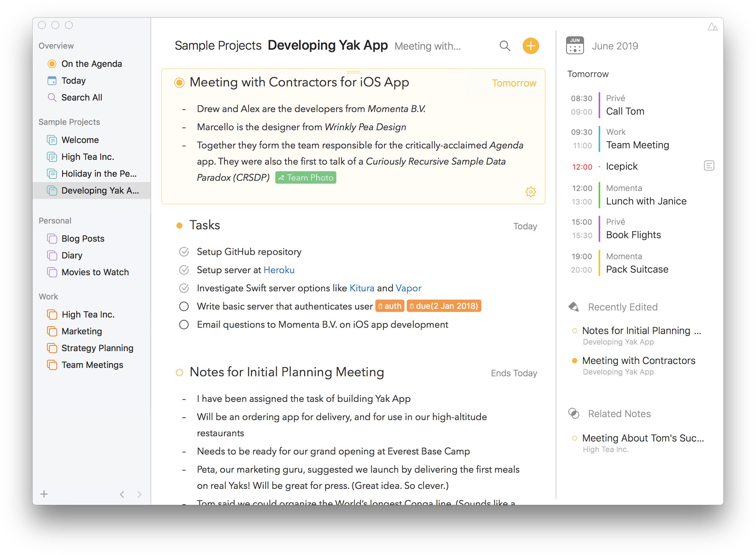Click the Pack Suitcase event
Image resolution: width=756 pixels, height=555 pixels.
(637, 269)
